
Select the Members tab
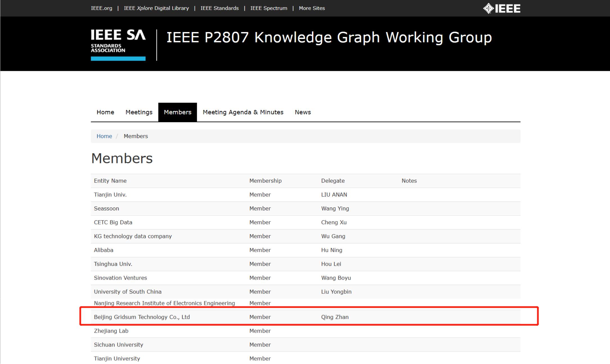[x=178, y=112]
